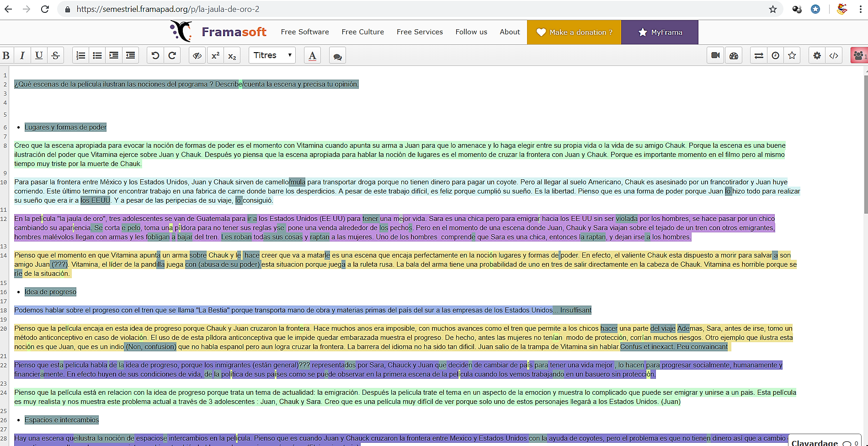Image resolution: width=868 pixels, height=446 pixels.
Task: Toggle italic text style
Action: tap(22, 56)
